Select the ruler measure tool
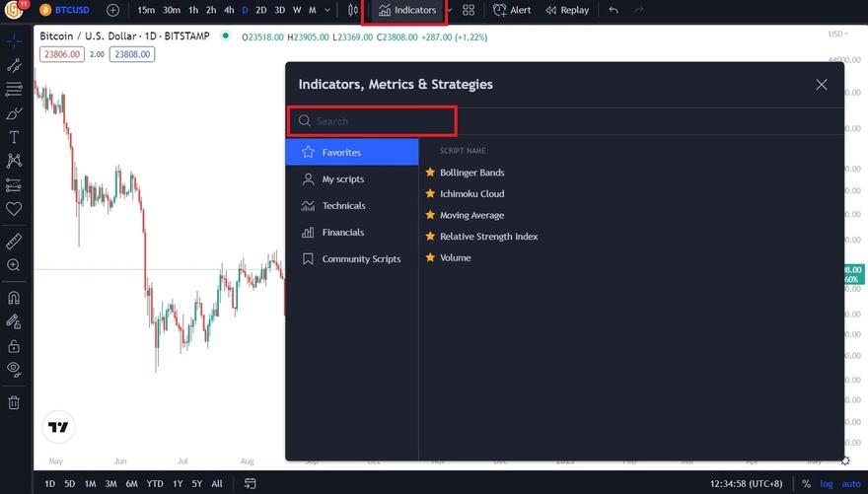 (x=14, y=241)
